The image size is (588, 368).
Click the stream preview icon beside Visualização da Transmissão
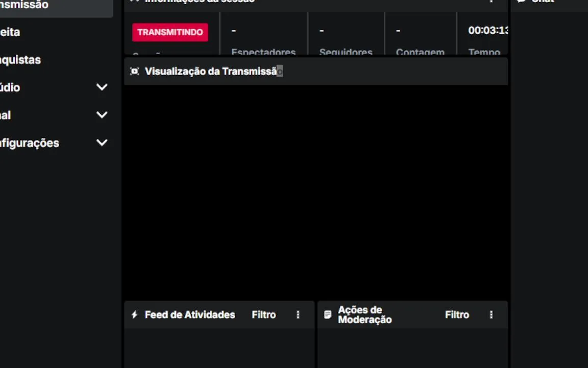(135, 72)
